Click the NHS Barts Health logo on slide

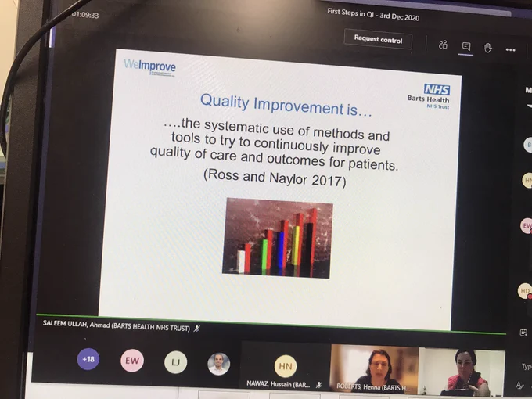click(x=429, y=97)
